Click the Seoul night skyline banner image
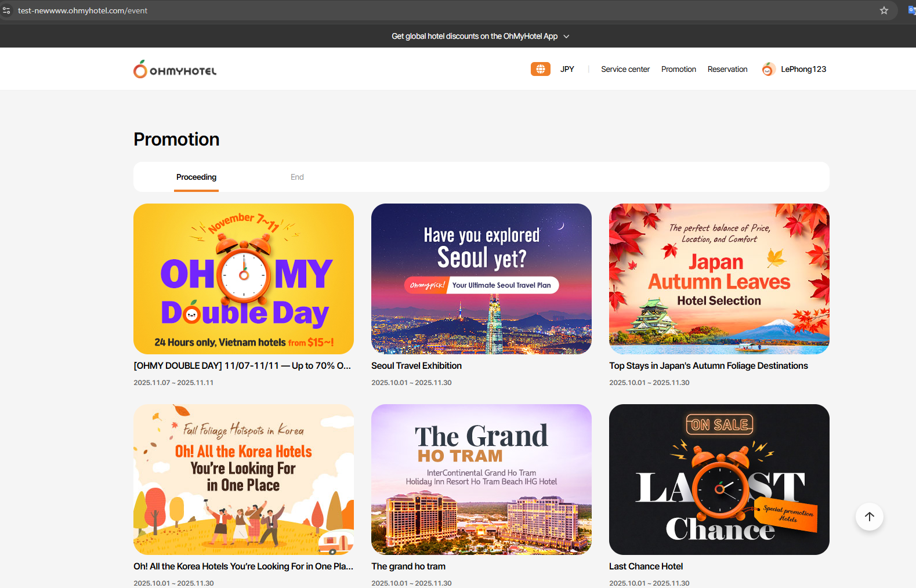The image size is (916, 588). 481,279
